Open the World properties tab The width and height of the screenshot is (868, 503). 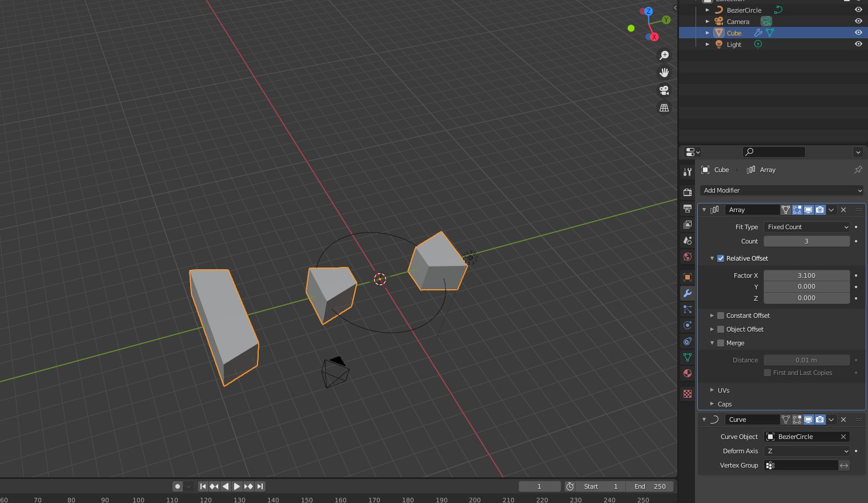click(688, 257)
